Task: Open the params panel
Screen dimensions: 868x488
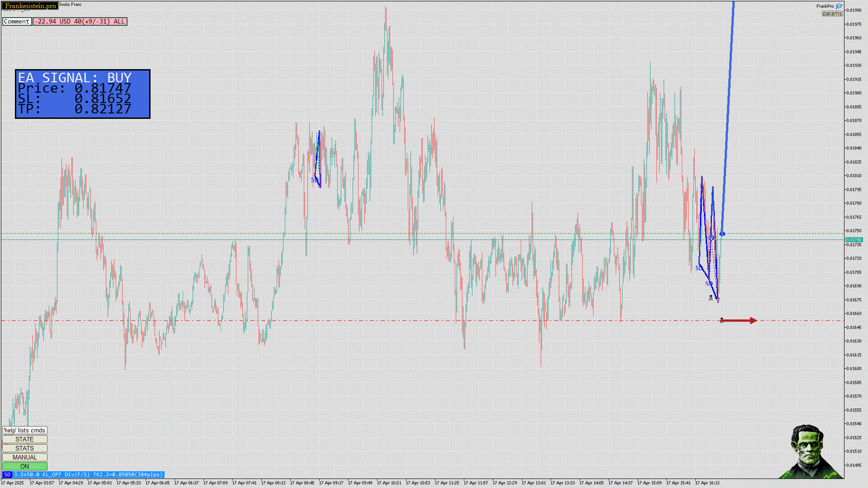Action: click(832, 14)
